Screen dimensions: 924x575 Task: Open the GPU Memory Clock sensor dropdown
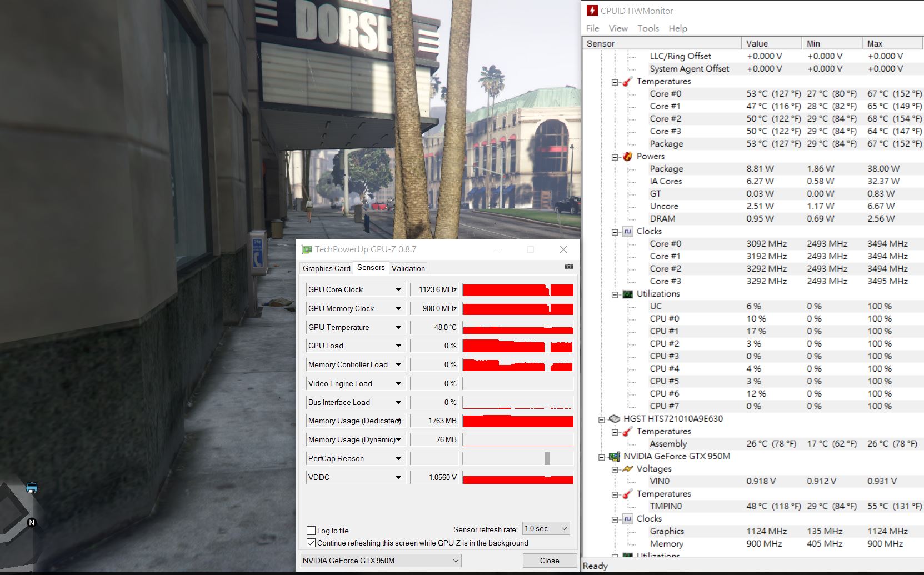[398, 308]
